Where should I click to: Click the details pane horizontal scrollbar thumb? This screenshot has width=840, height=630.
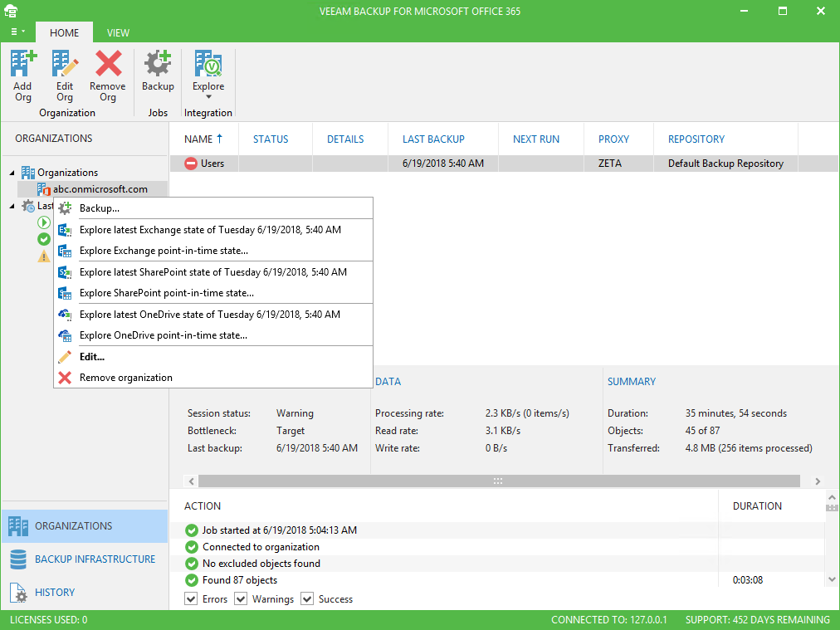point(499,481)
